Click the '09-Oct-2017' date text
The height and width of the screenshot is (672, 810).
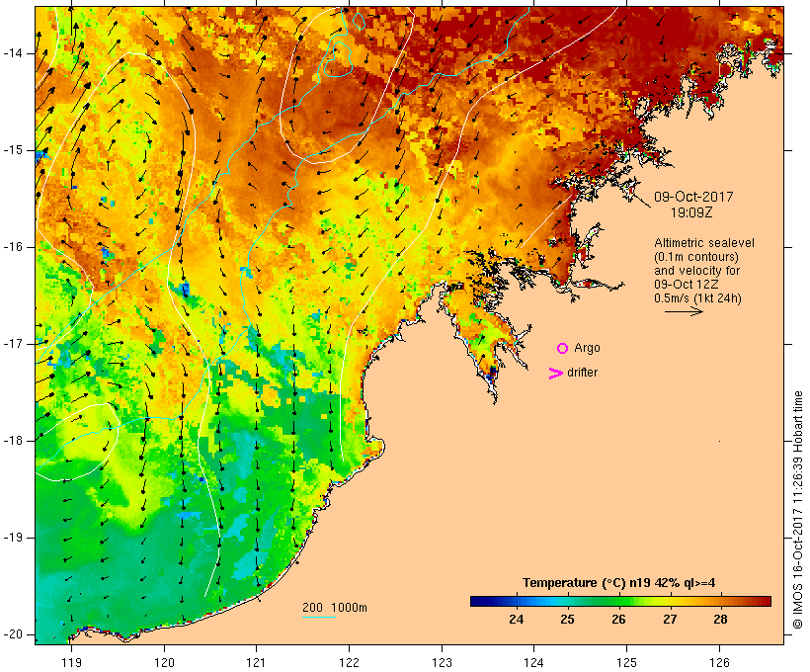[x=693, y=197]
